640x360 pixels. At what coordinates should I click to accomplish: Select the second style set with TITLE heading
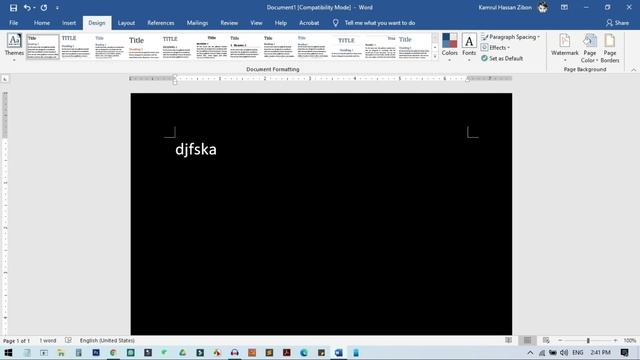point(76,47)
